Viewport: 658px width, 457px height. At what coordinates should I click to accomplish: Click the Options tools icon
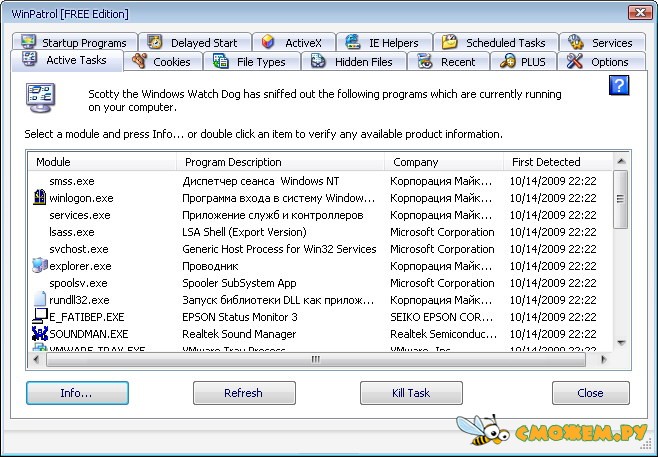tap(574, 61)
